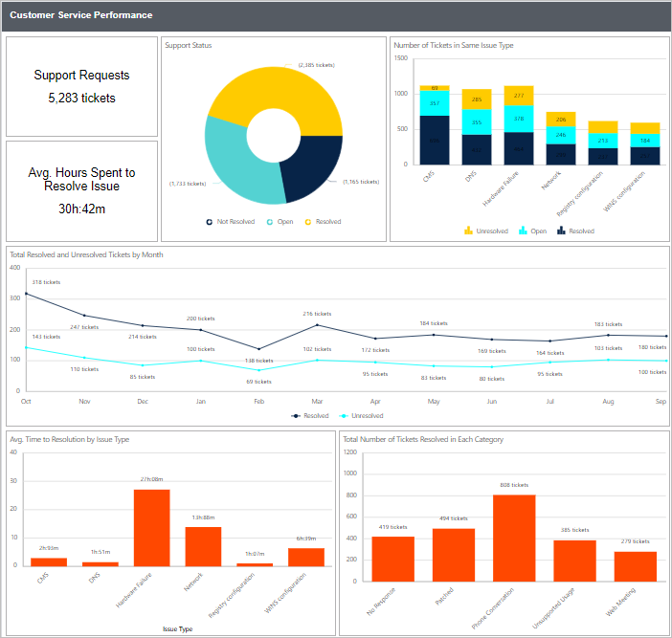Viewport: 672px width, 638px height.
Task: Click the No Response 419 tickets bar
Action: (393, 559)
